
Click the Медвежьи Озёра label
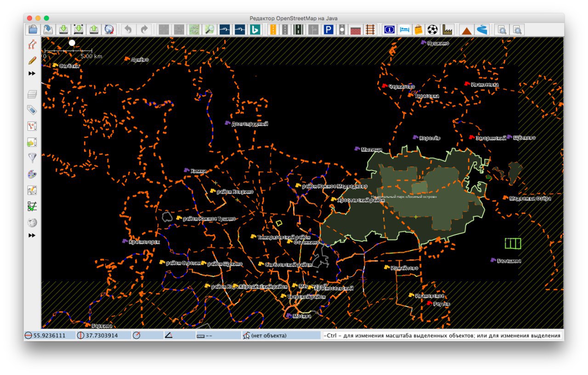[x=530, y=199]
